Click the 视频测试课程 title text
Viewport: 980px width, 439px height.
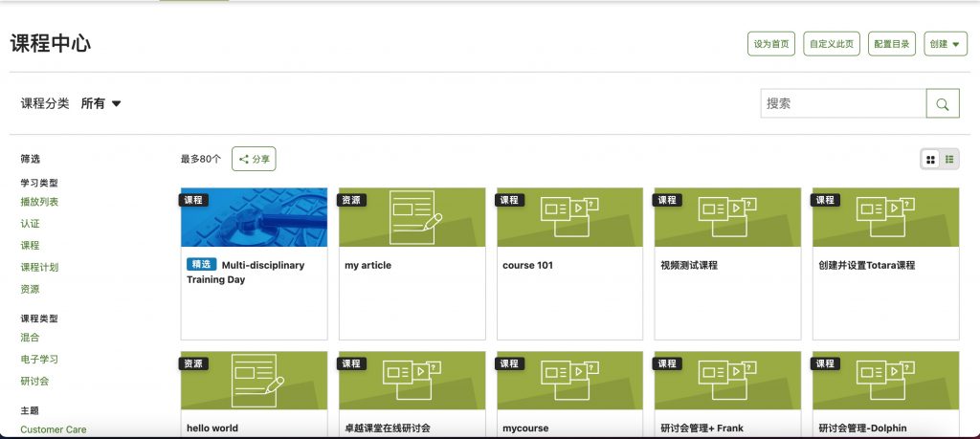[x=689, y=265]
